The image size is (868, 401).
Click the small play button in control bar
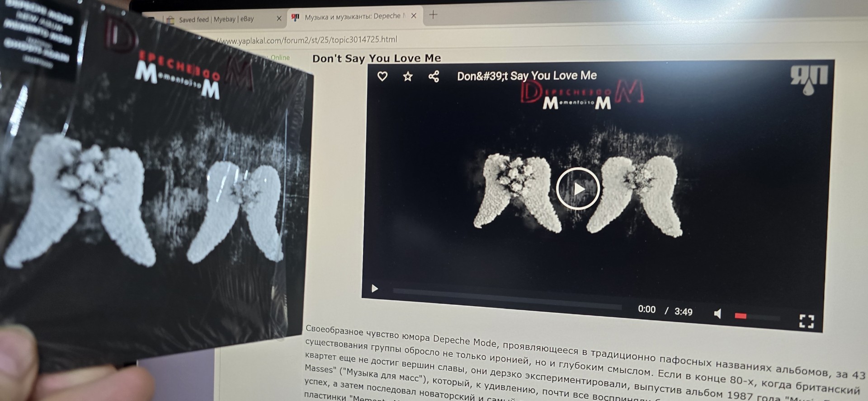click(x=374, y=288)
